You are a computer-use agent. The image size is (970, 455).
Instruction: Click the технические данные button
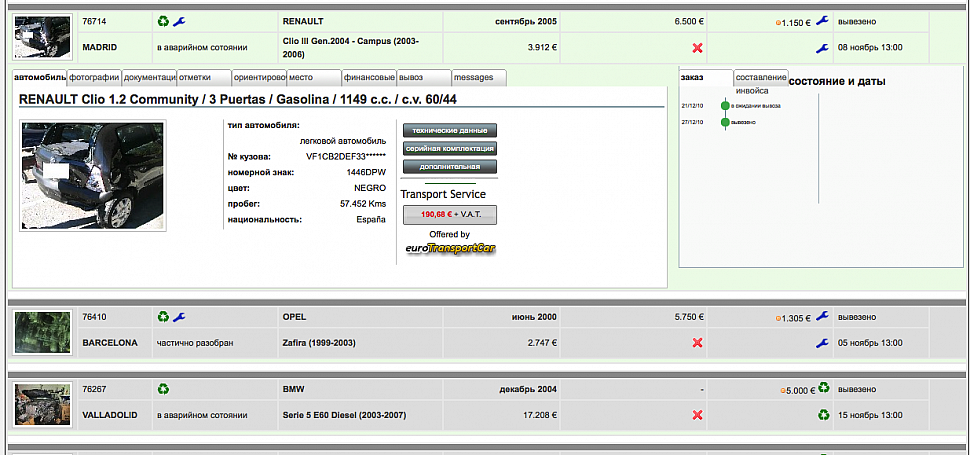(450, 130)
